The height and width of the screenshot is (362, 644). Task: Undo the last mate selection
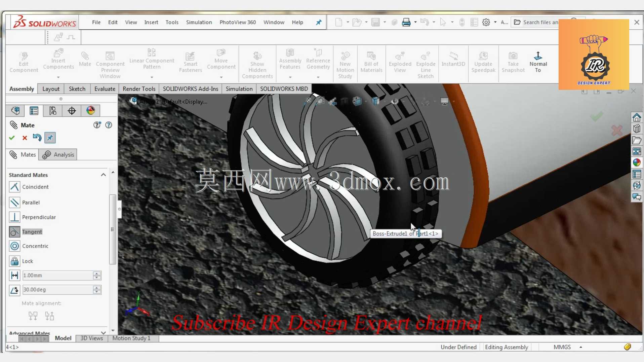37,138
